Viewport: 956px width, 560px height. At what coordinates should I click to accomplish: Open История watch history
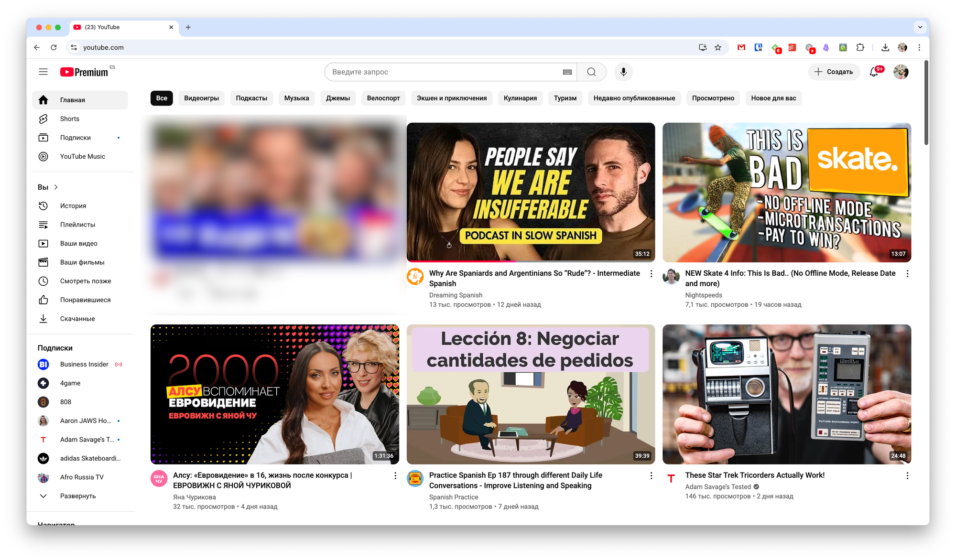pos(73,205)
